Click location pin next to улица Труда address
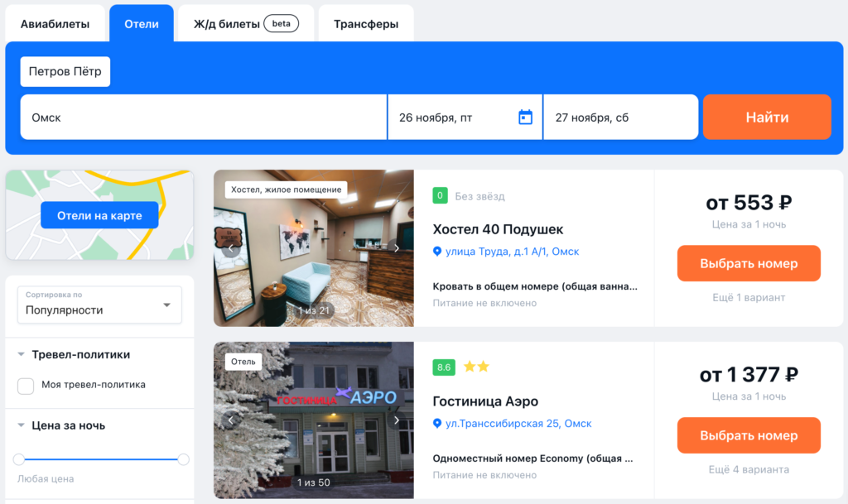 (437, 252)
